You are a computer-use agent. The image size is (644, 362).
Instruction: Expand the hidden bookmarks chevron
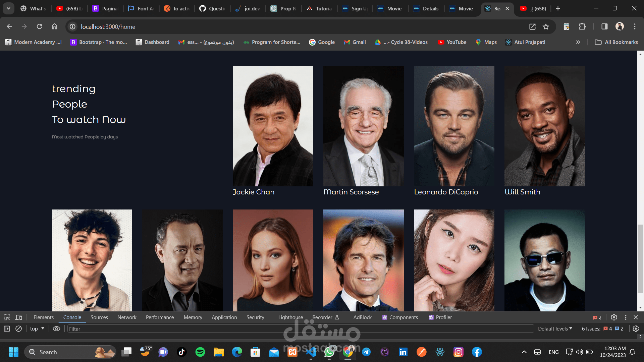tap(578, 42)
